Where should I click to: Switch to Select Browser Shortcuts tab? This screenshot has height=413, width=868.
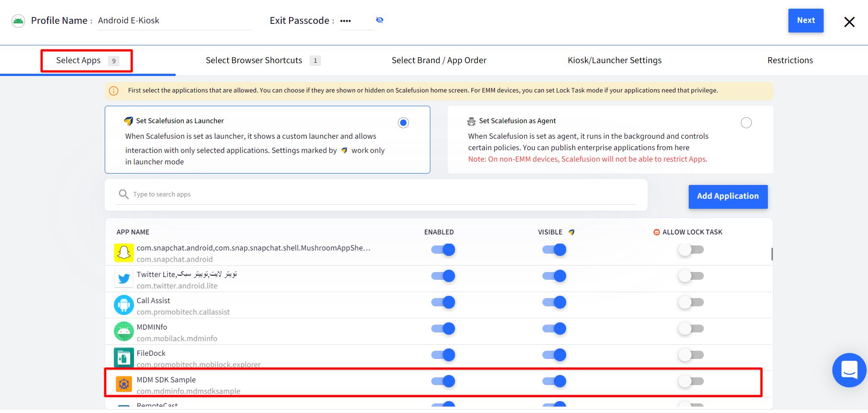[254, 60]
